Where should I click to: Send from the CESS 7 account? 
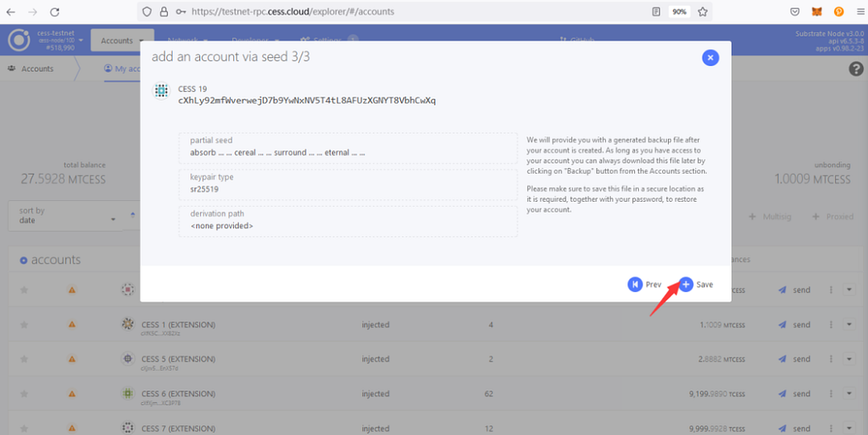pyautogui.click(x=794, y=428)
